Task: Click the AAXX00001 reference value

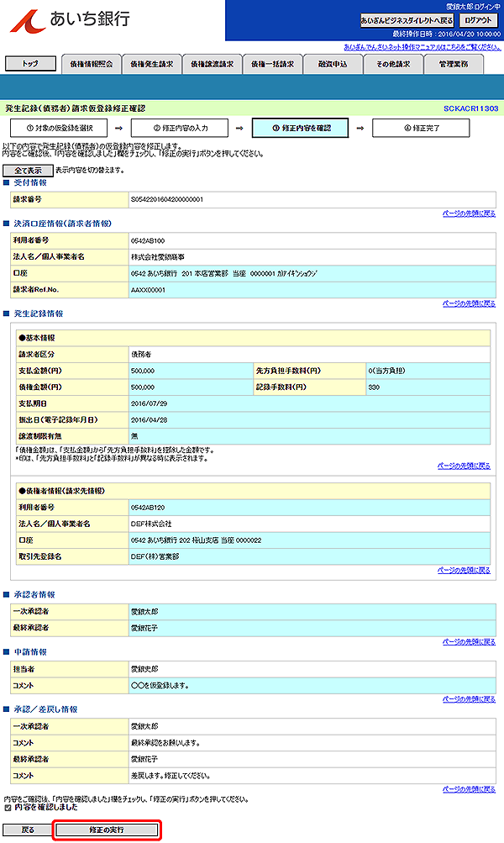Action: [x=148, y=290]
